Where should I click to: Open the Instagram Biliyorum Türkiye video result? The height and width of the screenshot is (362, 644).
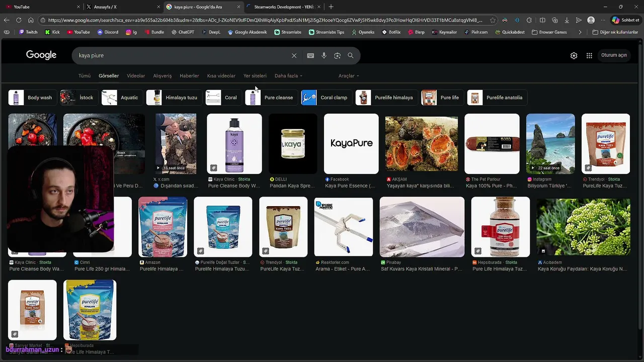pyautogui.click(x=550, y=144)
